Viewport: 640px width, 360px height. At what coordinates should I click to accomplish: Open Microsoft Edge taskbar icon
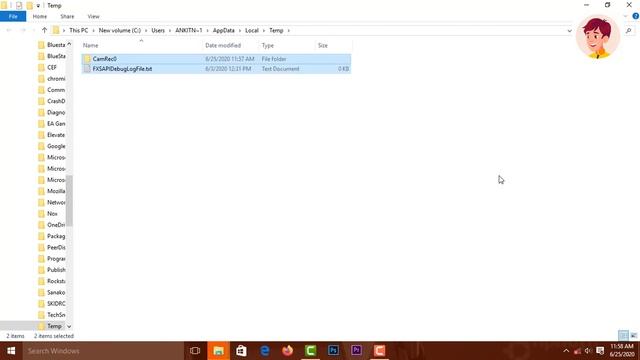(264, 351)
